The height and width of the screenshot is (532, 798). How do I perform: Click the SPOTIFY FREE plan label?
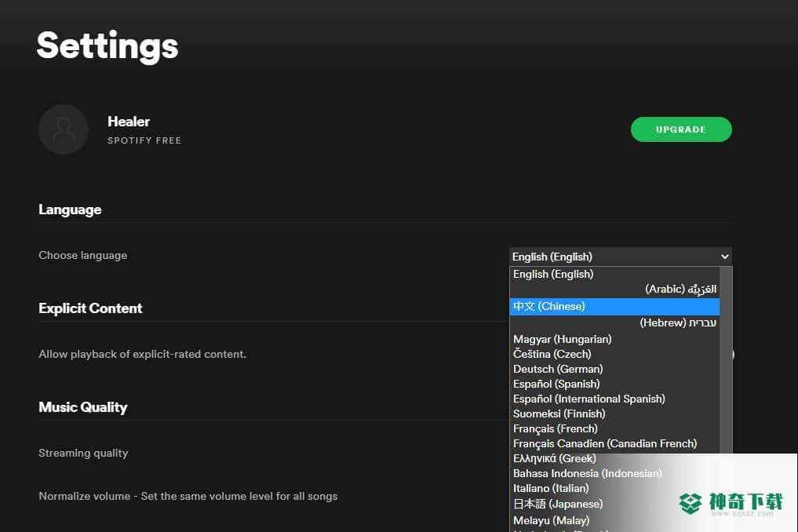click(144, 140)
